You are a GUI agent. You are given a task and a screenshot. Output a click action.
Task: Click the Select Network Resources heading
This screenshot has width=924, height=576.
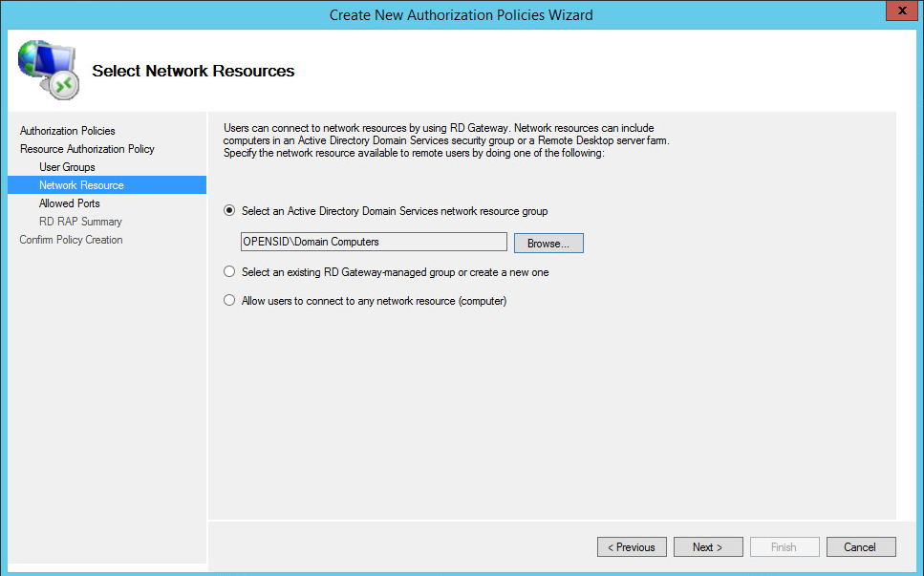[193, 71]
